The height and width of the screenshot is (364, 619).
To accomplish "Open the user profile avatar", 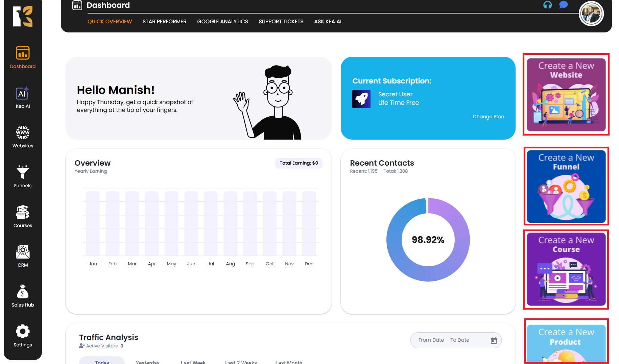I will pyautogui.click(x=591, y=14).
